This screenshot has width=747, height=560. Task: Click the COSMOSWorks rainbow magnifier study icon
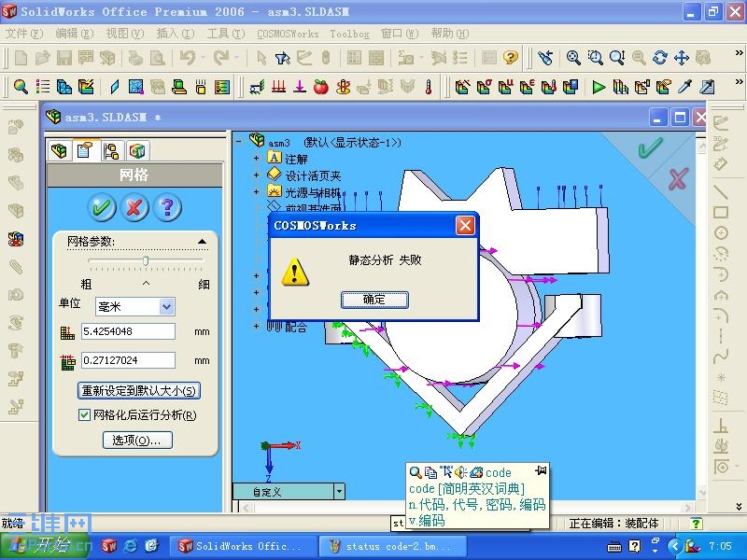[20, 87]
